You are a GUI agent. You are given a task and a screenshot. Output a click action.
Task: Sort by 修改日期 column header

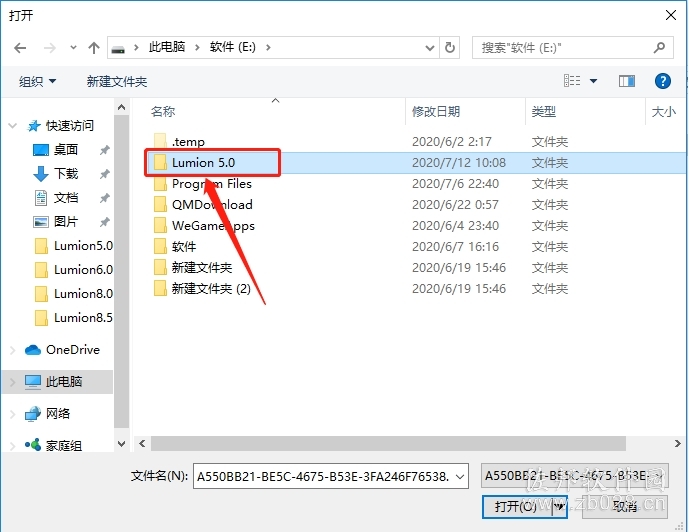435,112
